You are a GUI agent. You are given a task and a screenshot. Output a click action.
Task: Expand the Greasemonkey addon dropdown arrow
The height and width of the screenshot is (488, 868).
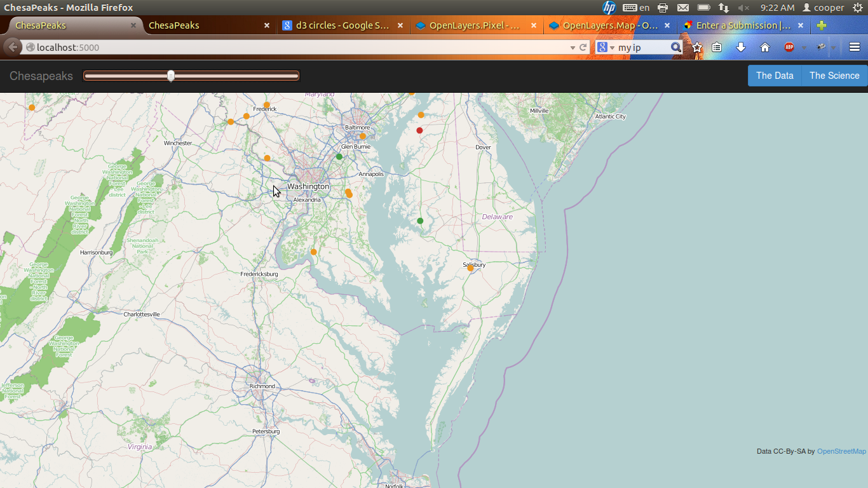pyautogui.click(x=833, y=48)
